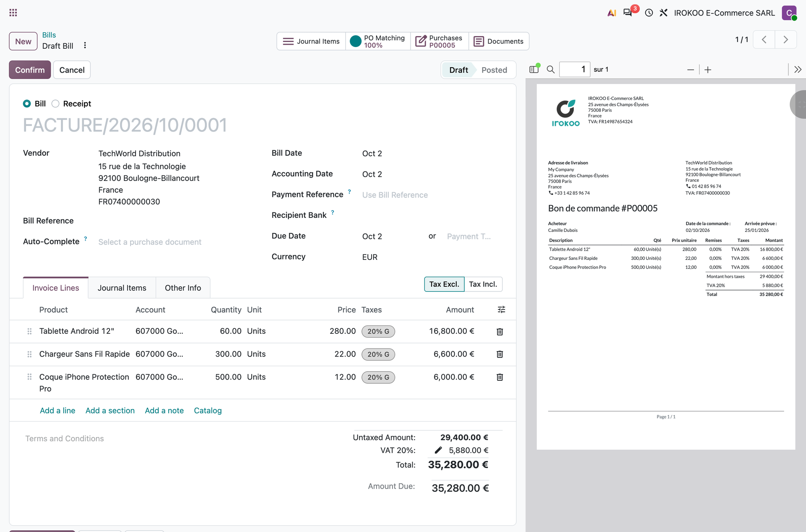Select the Posted status stage
806x532 pixels.
(x=494, y=70)
